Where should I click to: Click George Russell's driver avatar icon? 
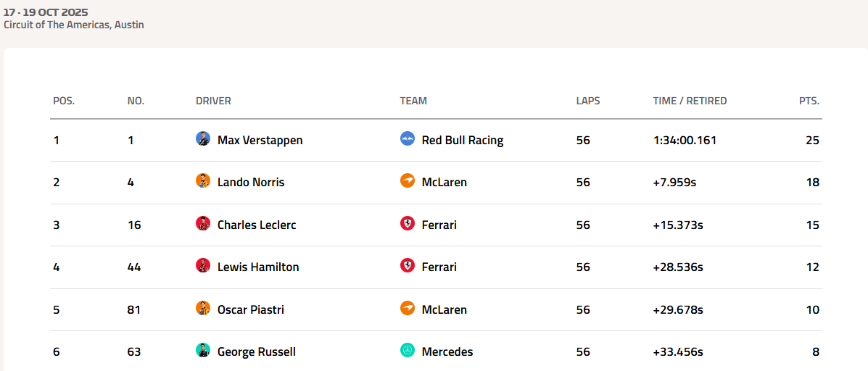click(x=203, y=351)
